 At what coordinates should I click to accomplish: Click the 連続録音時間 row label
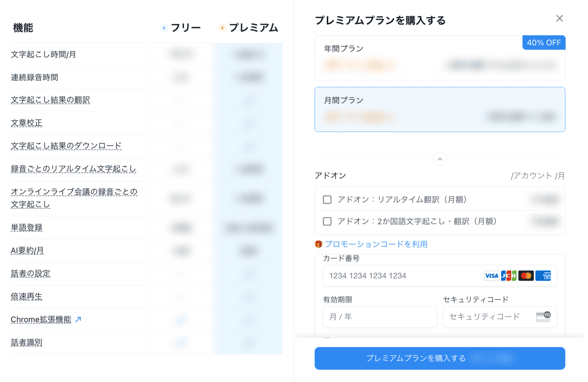click(34, 77)
